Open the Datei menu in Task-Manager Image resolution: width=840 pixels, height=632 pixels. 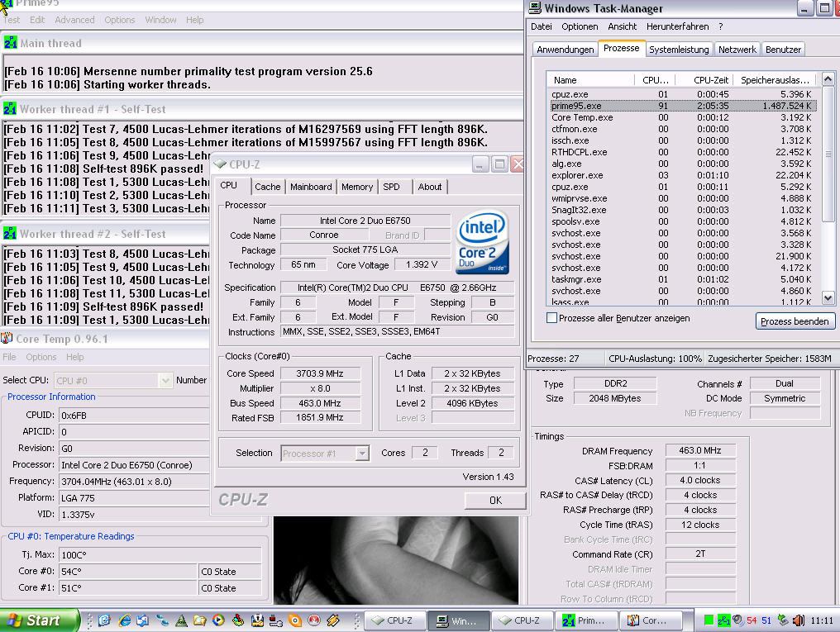(x=541, y=26)
